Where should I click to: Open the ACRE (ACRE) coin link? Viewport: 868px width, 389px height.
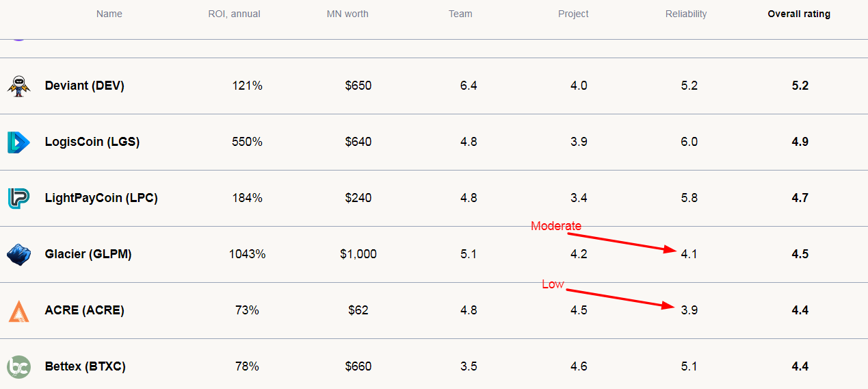[84, 310]
